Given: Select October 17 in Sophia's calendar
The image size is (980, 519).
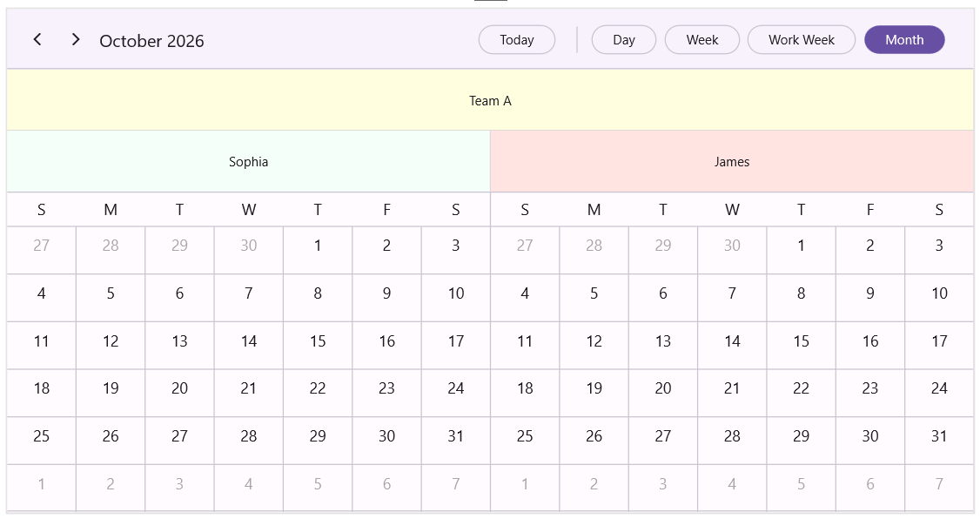Looking at the screenshot, I should coord(456,345).
